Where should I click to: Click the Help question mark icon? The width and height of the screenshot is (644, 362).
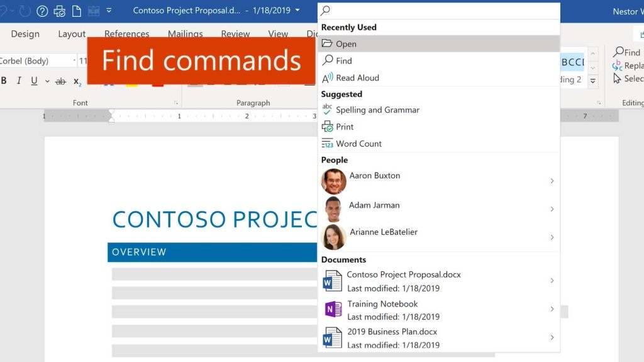tap(42, 11)
